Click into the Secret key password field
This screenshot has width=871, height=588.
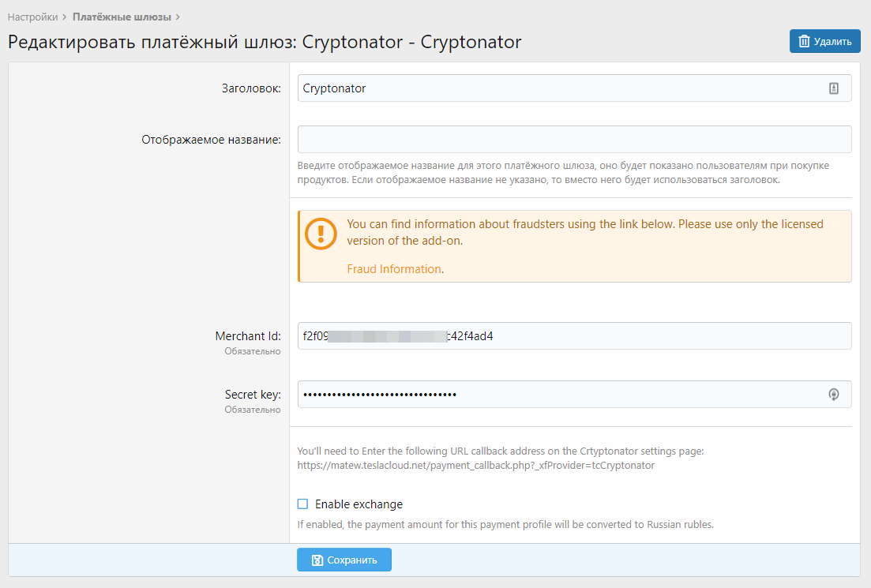click(553, 395)
